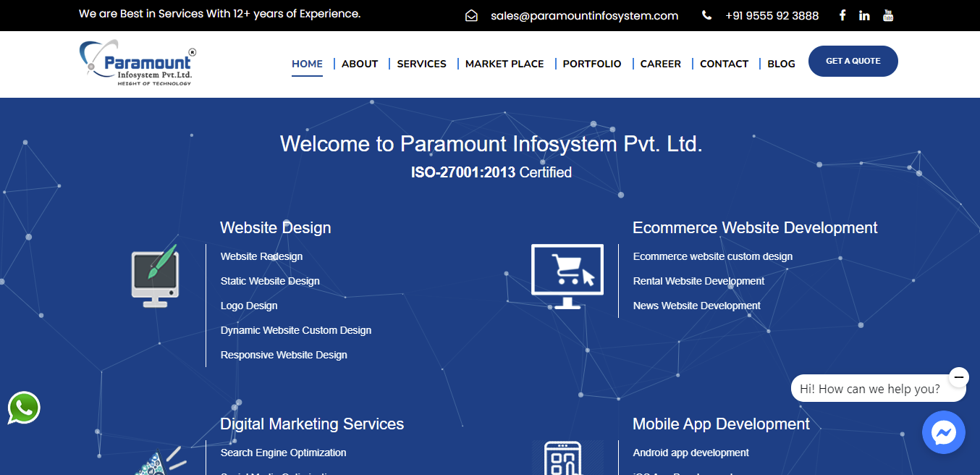Click the Paramount Infosystem logo
Image resolution: width=980 pixels, height=475 pixels.
(x=138, y=64)
